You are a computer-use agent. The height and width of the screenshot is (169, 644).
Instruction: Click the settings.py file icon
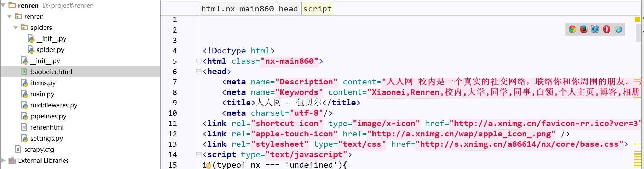25,138
